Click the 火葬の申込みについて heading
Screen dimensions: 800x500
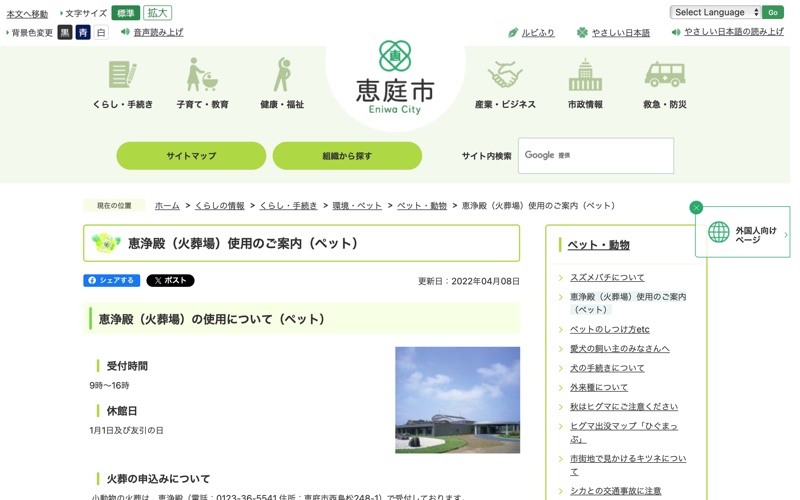point(158,479)
